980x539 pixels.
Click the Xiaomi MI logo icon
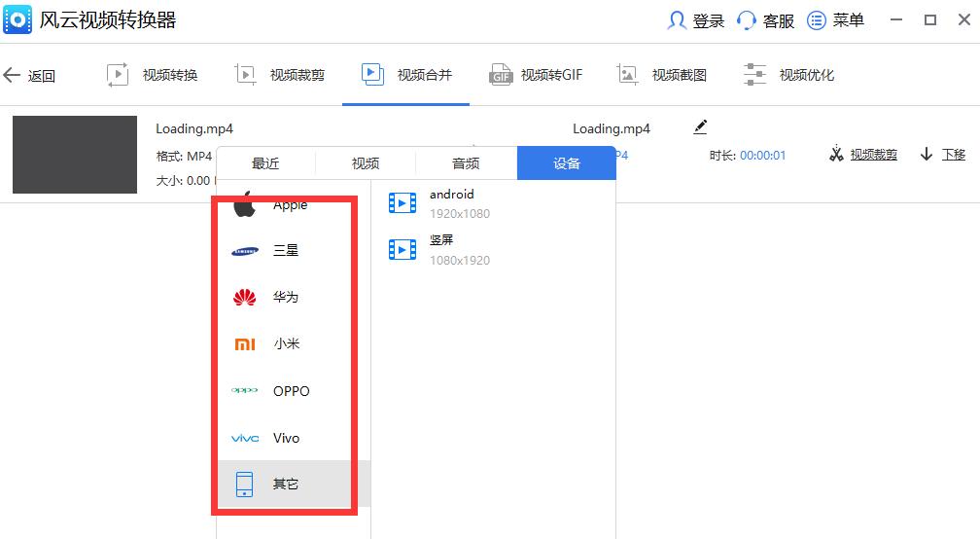[244, 343]
